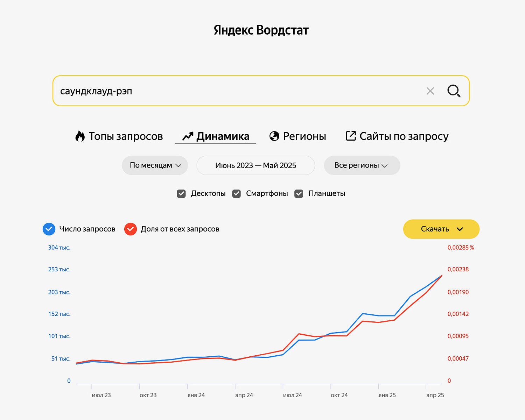Viewport: 525px width, 420px height.
Task: Click the 0,00095 axis label
Action: point(458,336)
